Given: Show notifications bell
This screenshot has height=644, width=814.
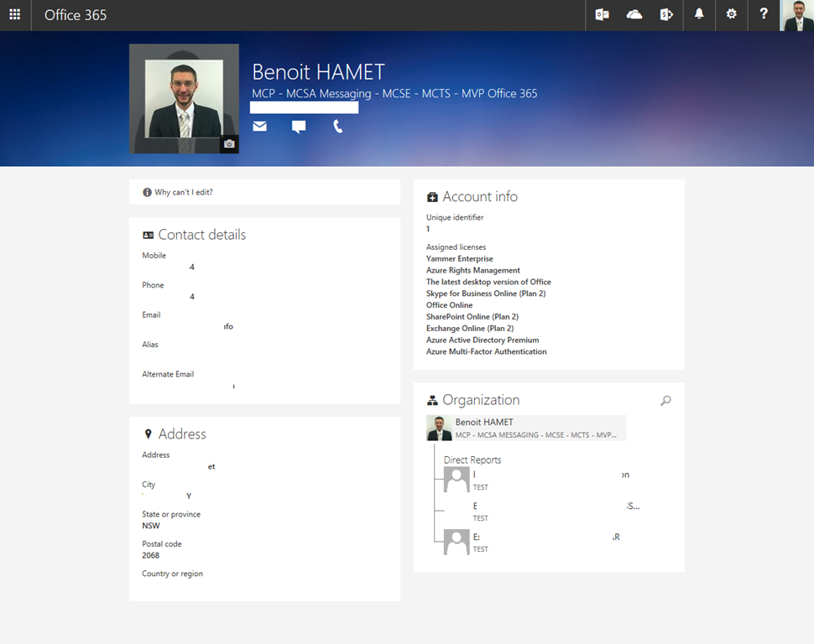Looking at the screenshot, I should 699,15.
